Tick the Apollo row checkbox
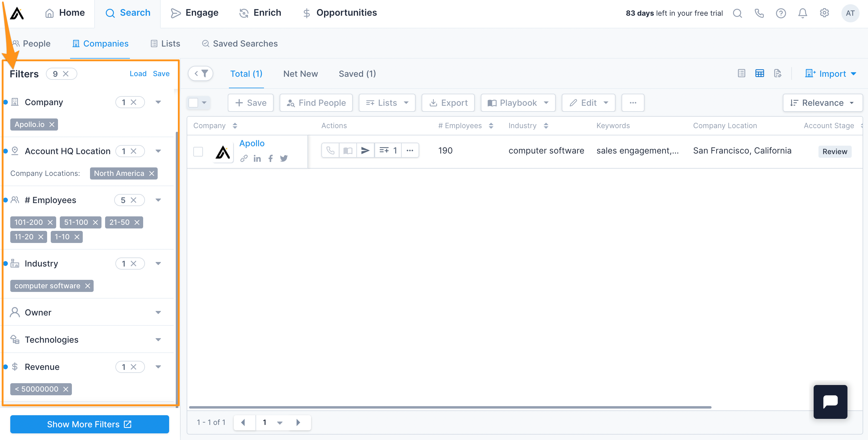The height and width of the screenshot is (440, 868). tap(198, 152)
